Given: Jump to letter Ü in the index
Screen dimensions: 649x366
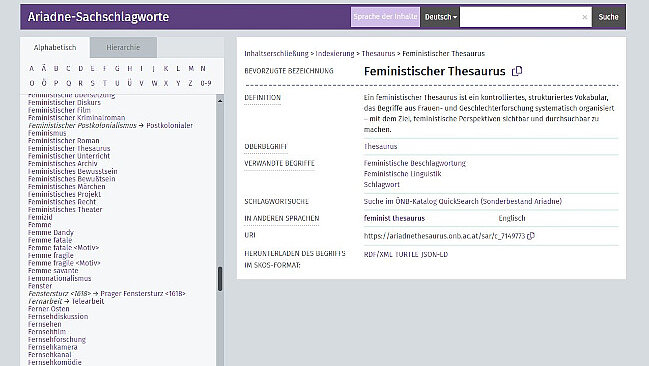Looking at the screenshot, I should coord(130,83).
